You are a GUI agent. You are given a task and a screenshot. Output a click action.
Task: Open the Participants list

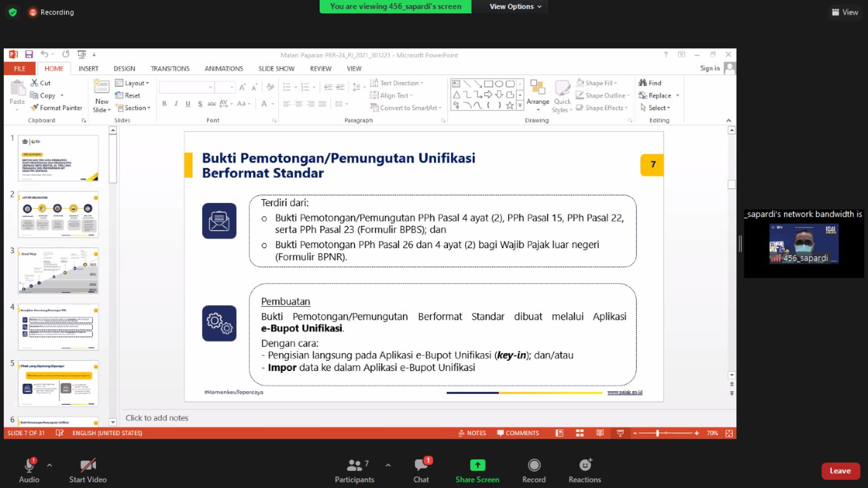click(354, 465)
